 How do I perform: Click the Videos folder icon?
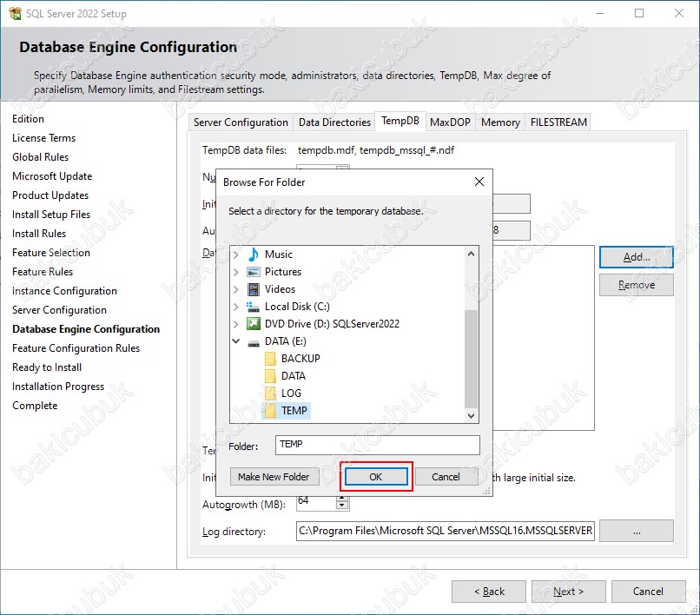253,289
